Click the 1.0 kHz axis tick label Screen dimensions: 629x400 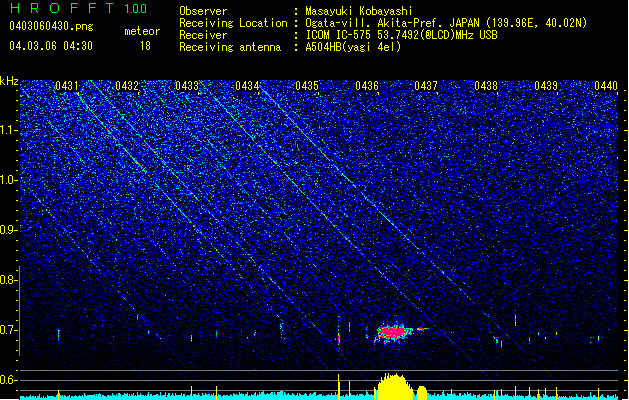click(8, 181)
